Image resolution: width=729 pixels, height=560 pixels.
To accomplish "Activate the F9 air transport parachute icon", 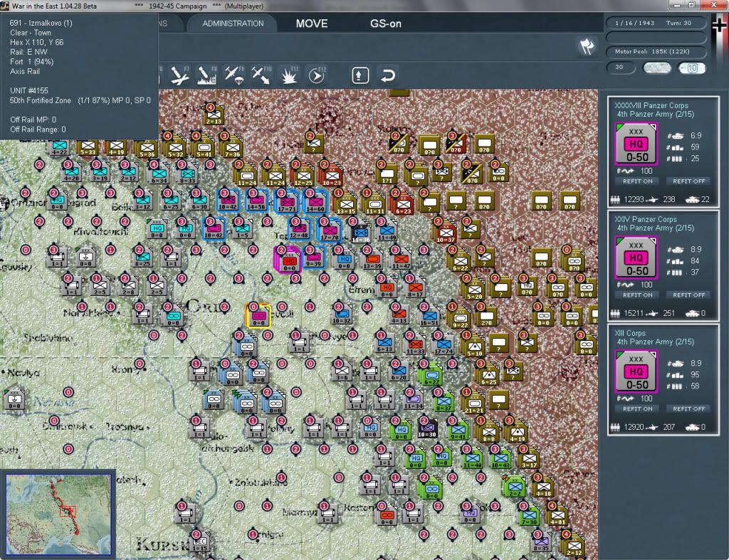I will 234,75.
